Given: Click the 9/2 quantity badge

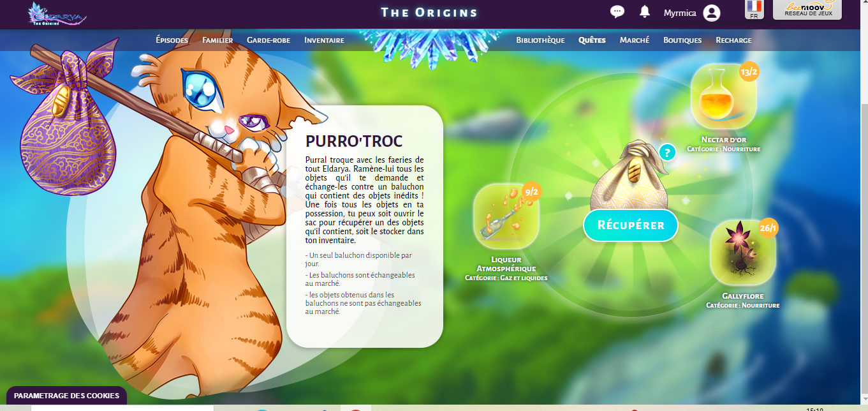Looking at the screenshot, I should pos(531,191).
